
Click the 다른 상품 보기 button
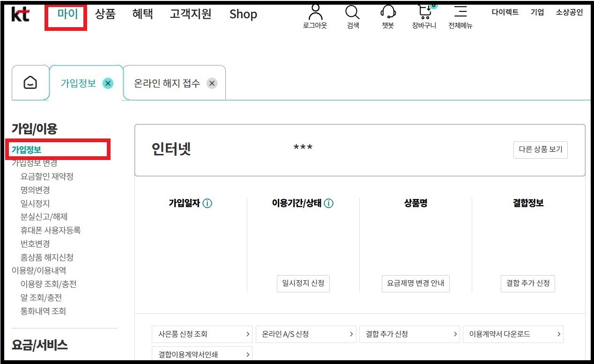541,150
